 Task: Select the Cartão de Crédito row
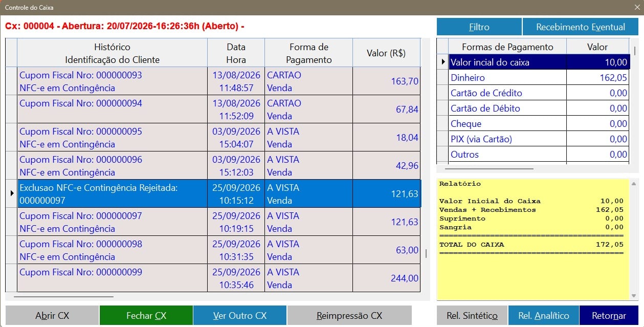(x=533, y=93)
